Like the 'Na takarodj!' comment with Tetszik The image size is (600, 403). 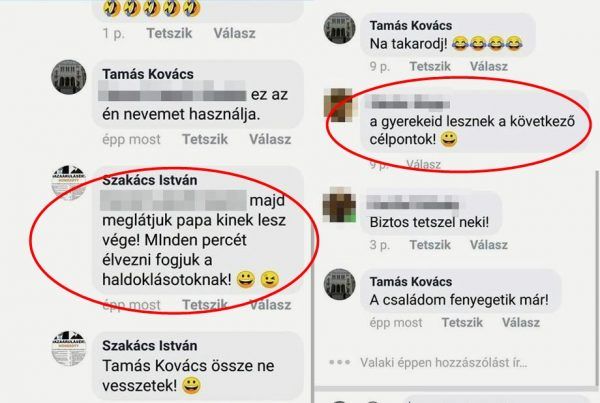pyautogui.click(x=430, y=66)
